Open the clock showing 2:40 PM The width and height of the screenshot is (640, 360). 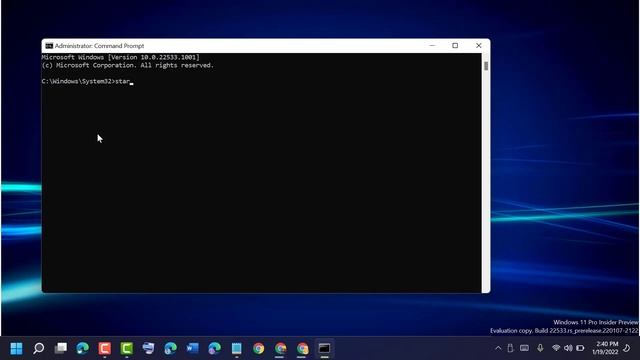(605, 348)
